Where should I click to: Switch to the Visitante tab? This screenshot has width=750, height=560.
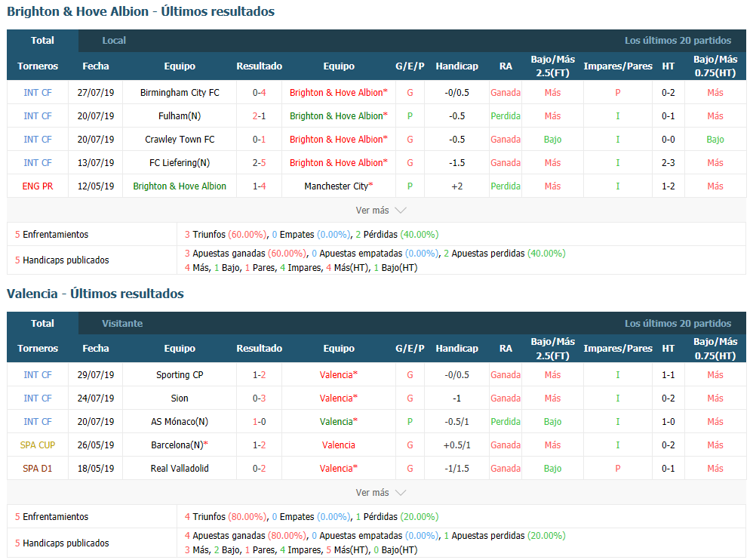pos(122,324)
